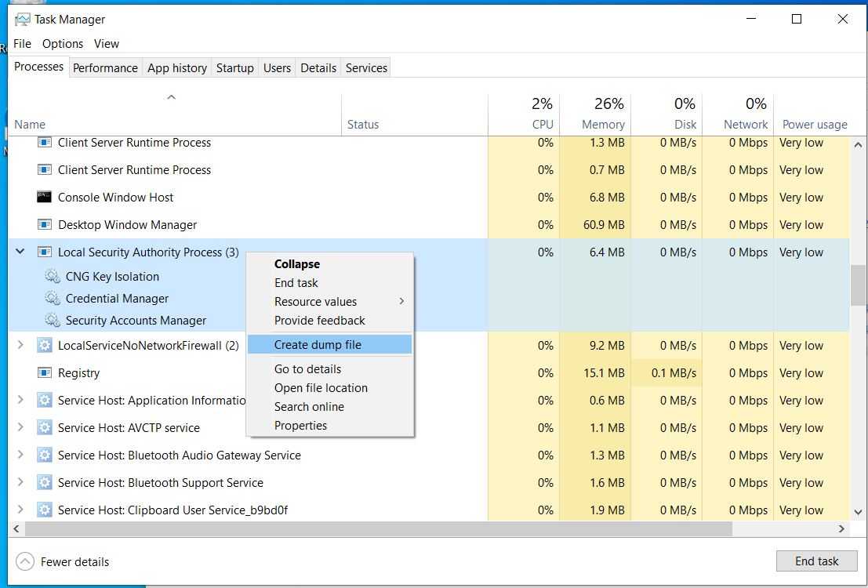Expand Service Host: Clipboard User Service

20,510
